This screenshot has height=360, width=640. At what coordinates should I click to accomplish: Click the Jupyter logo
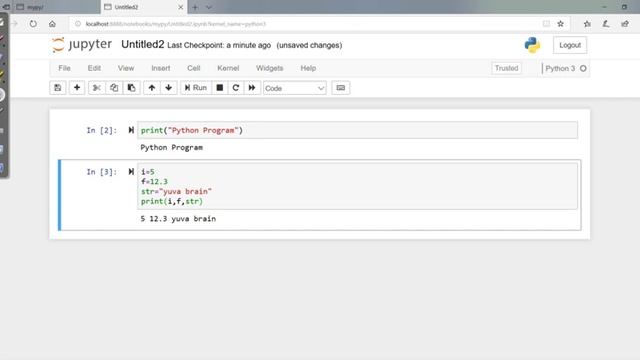point(82,44)
